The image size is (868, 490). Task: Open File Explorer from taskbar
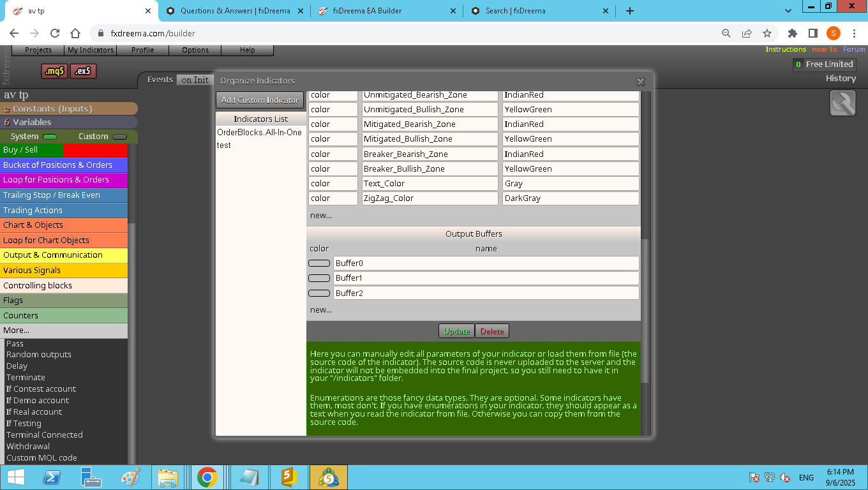click(x=168, y=477)
